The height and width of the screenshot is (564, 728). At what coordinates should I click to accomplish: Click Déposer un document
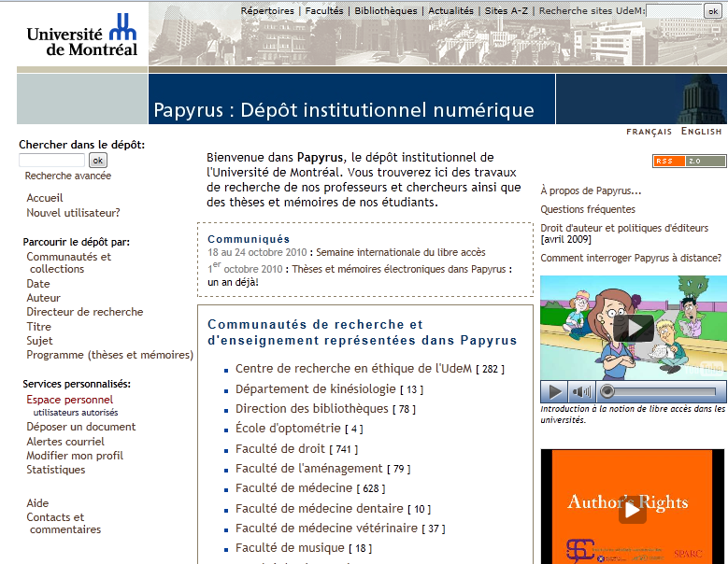pyautogui.click(x=81, y=427)
